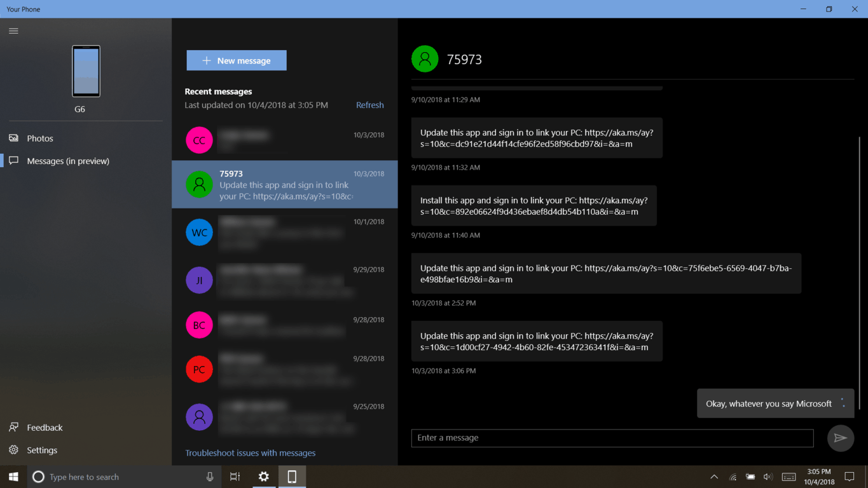Click the conversation vertical scrollbar
Viewport: 868px width, 488px height.
(859, 273)
